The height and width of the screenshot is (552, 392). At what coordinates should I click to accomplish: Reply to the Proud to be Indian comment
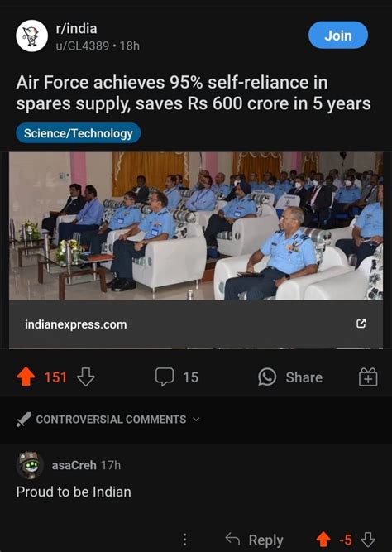[254, 540]
